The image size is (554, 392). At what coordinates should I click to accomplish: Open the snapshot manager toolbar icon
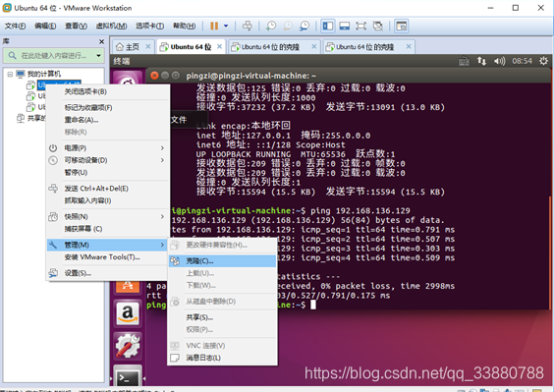305,26
